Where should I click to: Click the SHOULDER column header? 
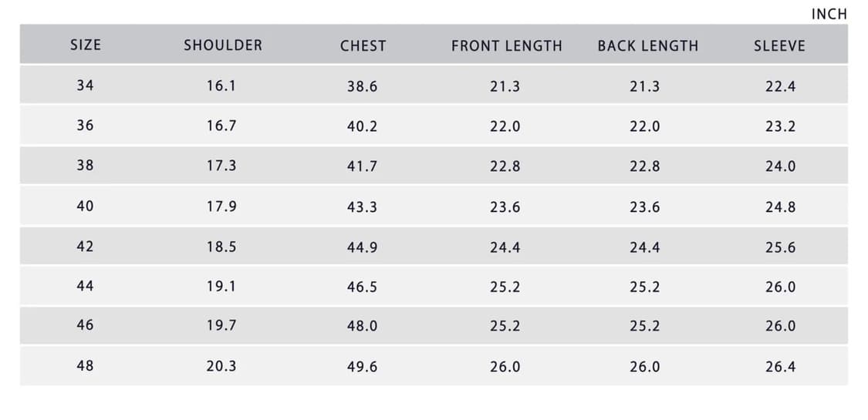click(x=223, y=45)
